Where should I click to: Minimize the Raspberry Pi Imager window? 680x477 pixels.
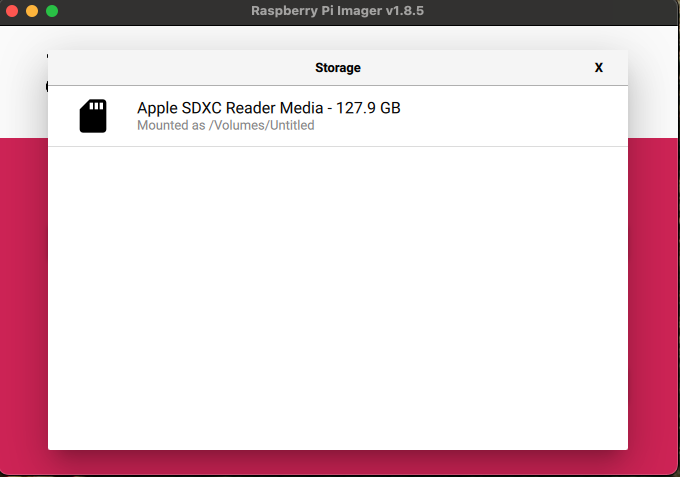click(x=32, y=11)
